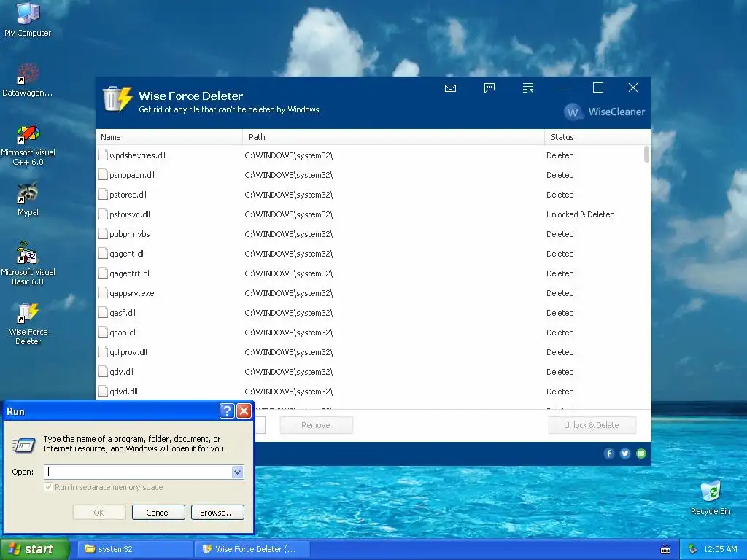The height and width of the screenshot is (560, 747).
Task: Click the file list vertical scrollbar thumb
Action: pos(646,155)
